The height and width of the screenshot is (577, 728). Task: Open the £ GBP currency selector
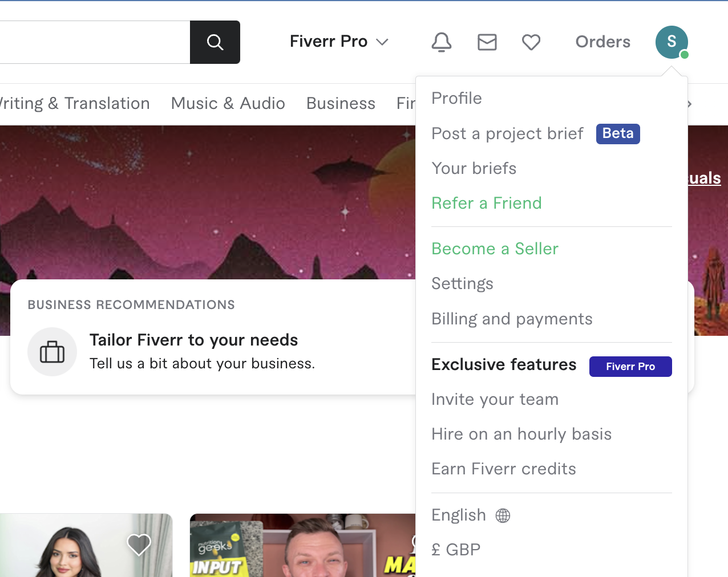455,549
